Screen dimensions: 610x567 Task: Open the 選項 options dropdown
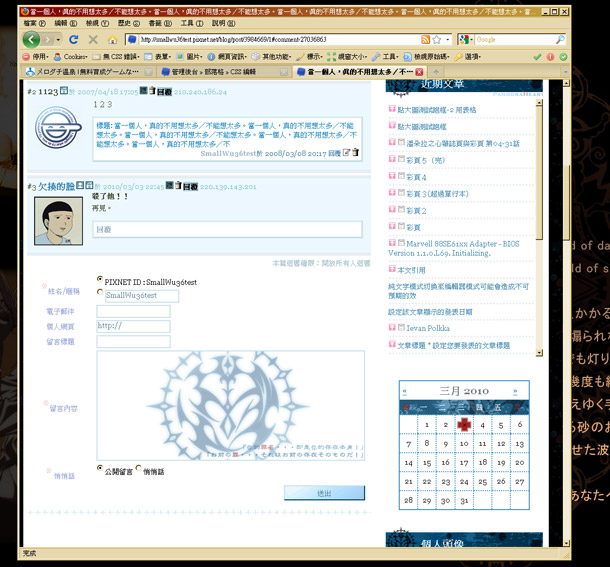pyautogui.click(x=468, y=57)
